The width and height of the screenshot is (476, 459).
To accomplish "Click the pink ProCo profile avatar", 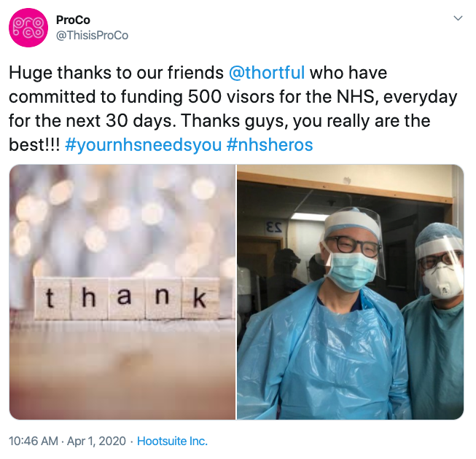I will click(28, 27).
